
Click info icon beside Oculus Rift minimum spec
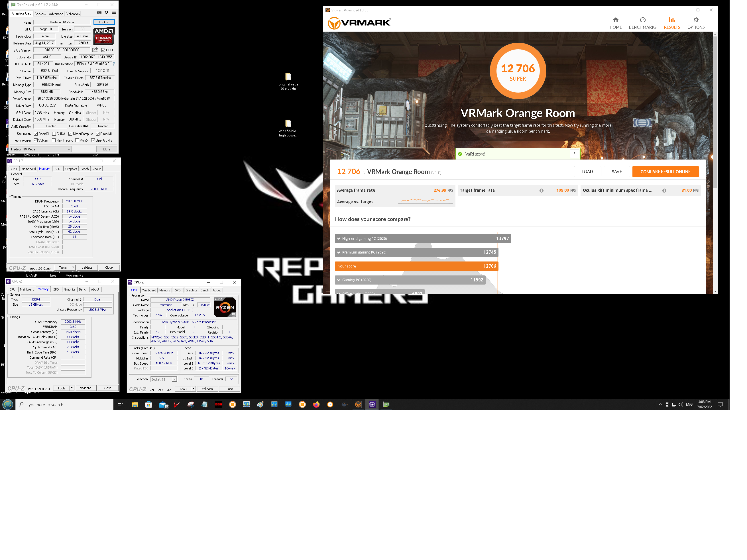tap(664, 191)
